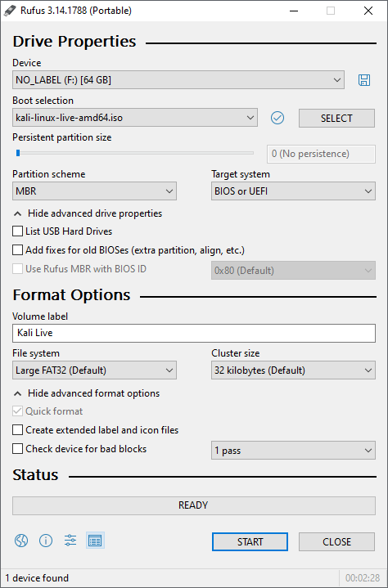Click the Rufus USB icon in title bar
The width and height of the screenshot is (388, 588).
pyautogui.click(x=10, y=11)
